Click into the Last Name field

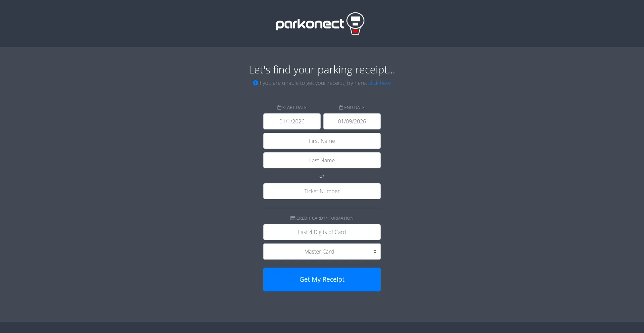tap(322, 160)
